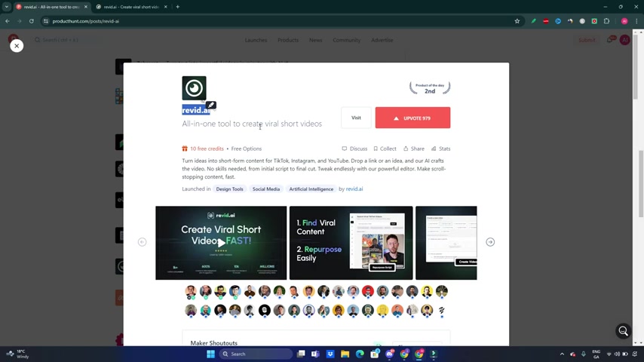Click first maker avatar in top row
Image resolution: width=644 pixels, height=362 pixels.
[191, 291]
